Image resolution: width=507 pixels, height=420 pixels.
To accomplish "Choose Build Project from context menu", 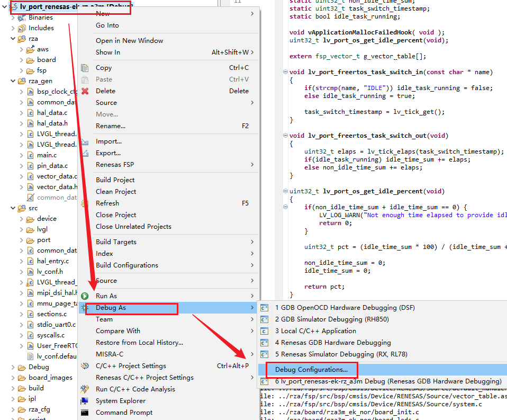I will coord(115,180).
